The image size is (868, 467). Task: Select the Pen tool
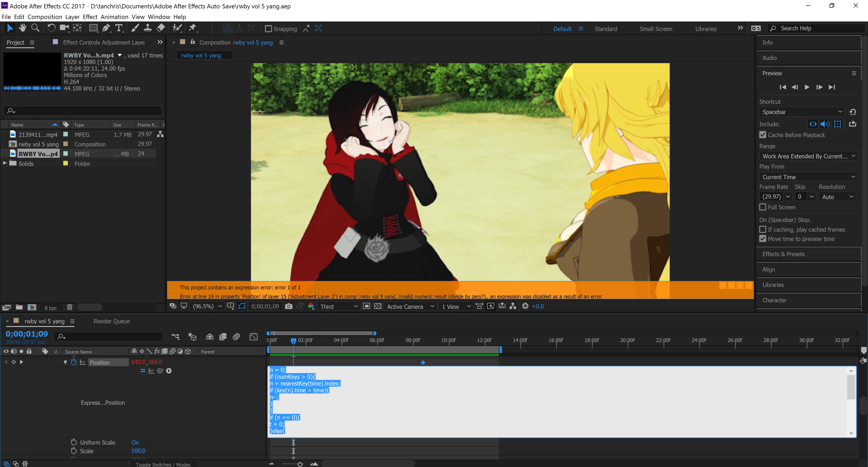pyautogui.click(x=106, y=28)
